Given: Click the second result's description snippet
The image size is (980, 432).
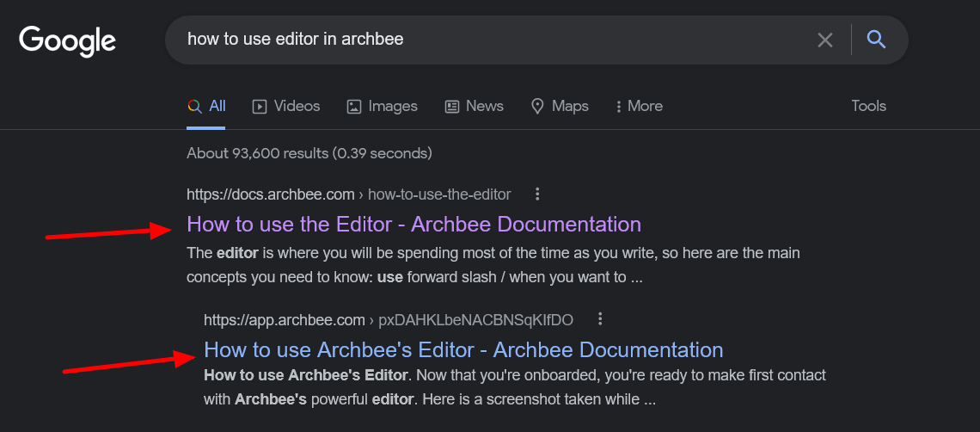Looking at the screenshot, I should point(514,387).
